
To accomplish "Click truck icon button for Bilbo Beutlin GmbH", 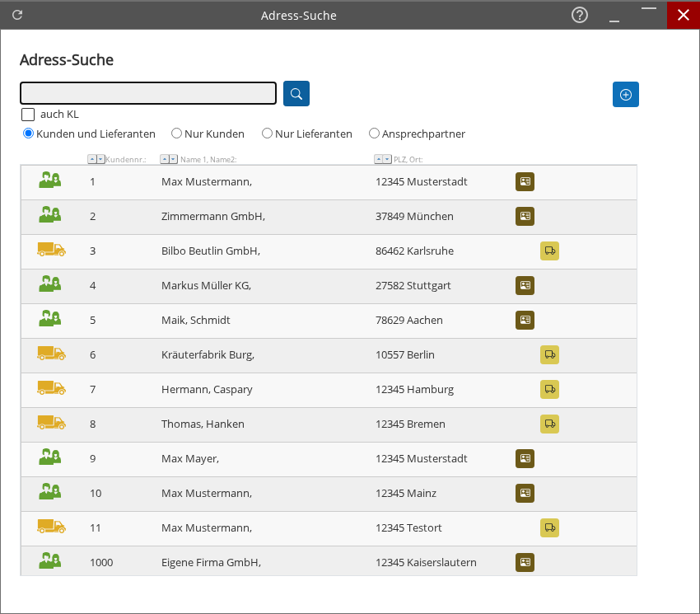I will click(549, 251).
